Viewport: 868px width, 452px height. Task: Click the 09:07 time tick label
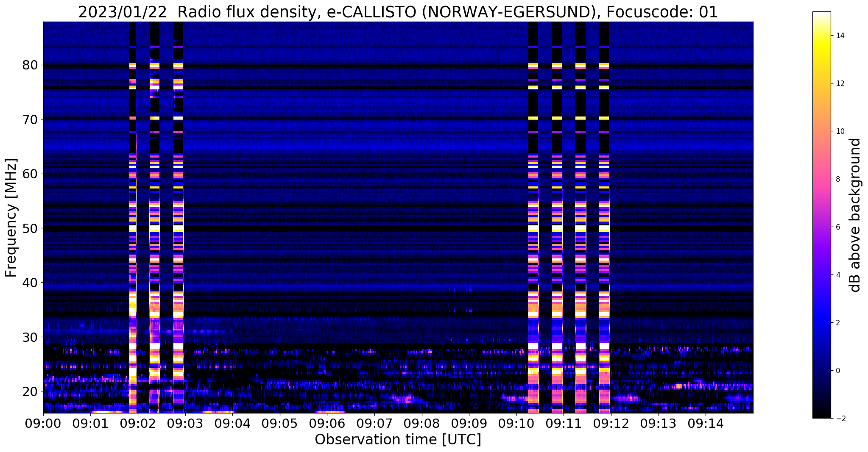tap(374, 423)
